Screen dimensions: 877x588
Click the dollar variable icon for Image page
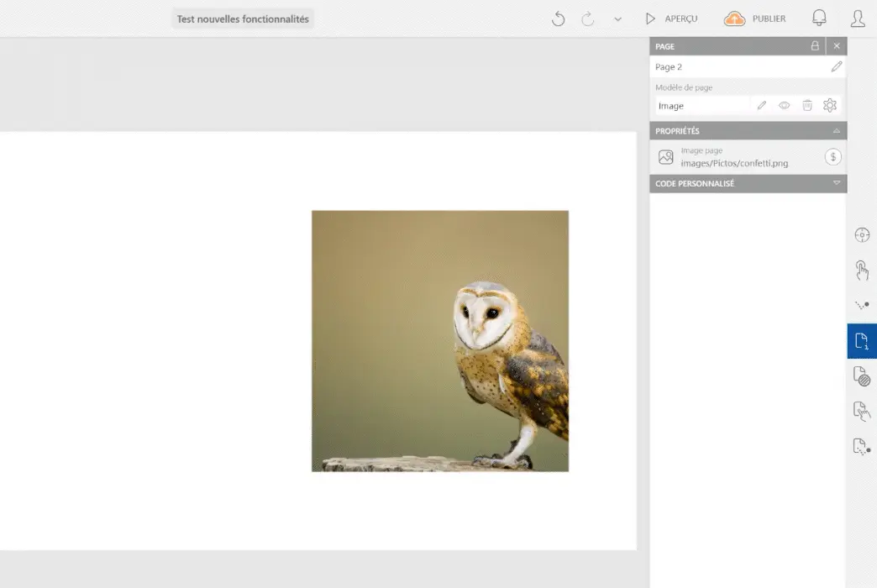pos(832,156)
